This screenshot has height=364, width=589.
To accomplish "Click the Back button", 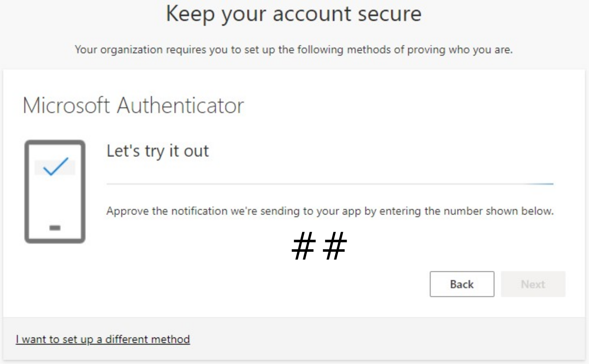I will 462,284.
